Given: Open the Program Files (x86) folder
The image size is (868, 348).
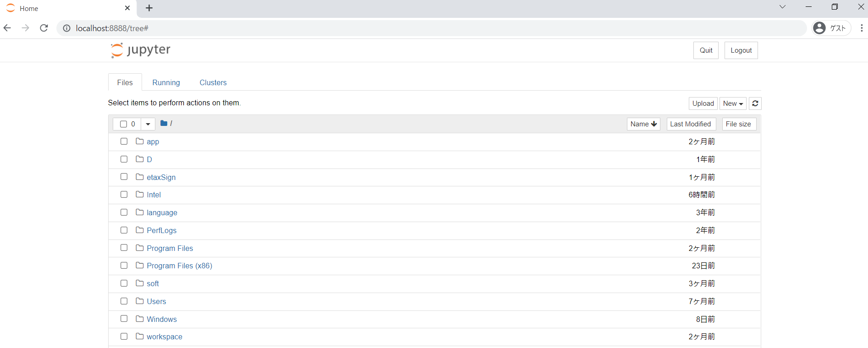Looking at the screenshot, I should point(179,266).
